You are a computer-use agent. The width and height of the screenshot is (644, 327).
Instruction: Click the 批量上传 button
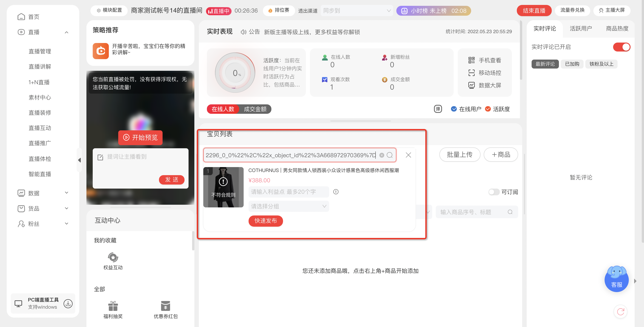[459, 155]
